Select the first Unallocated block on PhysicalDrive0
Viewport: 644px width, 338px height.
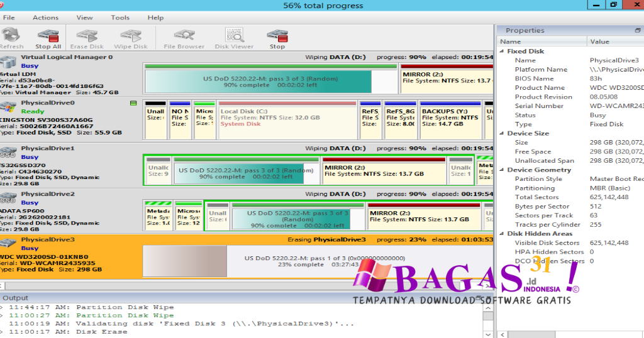[x=156, y=120]
